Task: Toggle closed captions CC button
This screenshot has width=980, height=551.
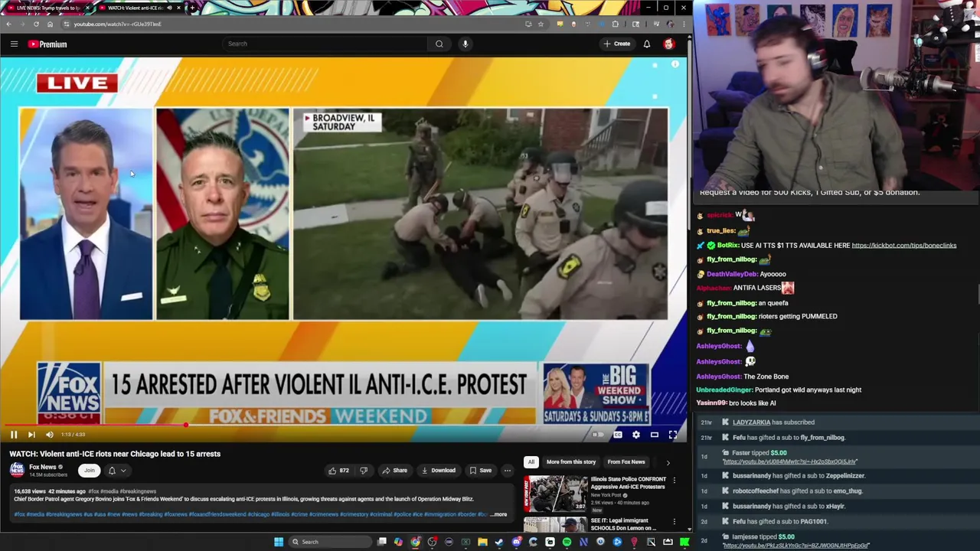Action: coord(618,435)
